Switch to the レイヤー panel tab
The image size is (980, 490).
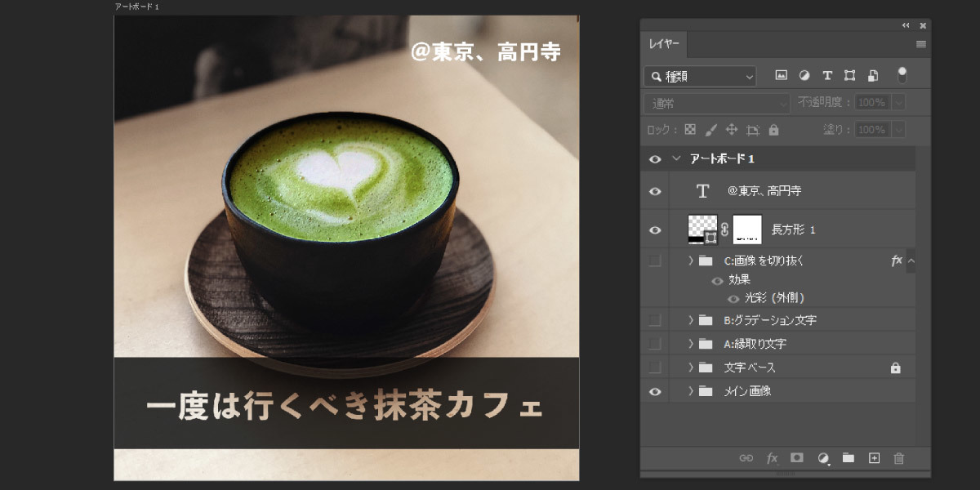pyautogui.click(x=665, y=44)
